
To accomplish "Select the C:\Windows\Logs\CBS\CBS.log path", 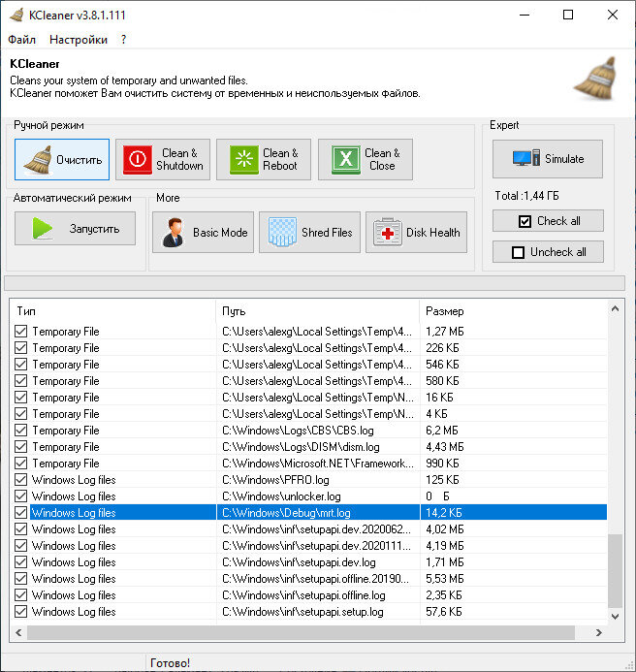I will pos(298,431).
